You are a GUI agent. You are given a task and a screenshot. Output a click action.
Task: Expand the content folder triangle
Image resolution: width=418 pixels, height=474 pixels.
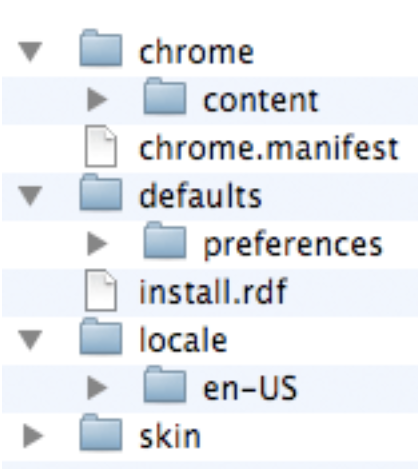click(97, 100)
